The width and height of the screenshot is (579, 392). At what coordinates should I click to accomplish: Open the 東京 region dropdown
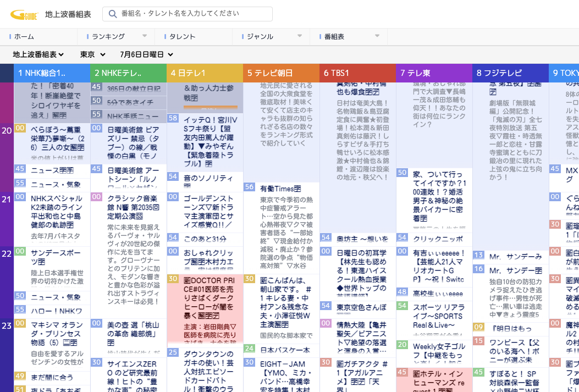[x=93, y=54]
